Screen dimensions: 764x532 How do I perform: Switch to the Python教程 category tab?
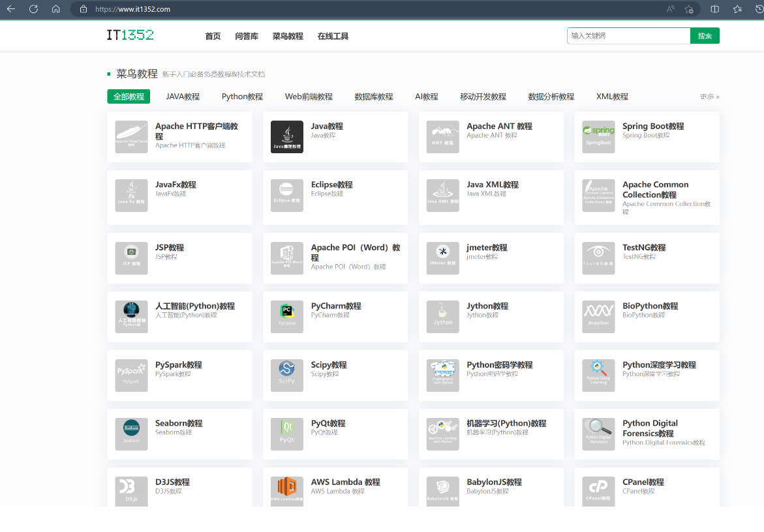[x=242, y=96]
